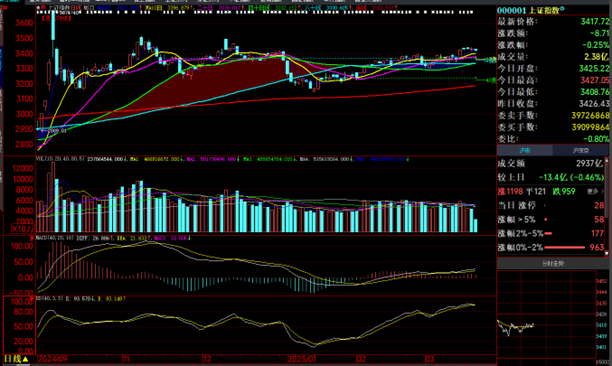Click the X10万 volume unit label
The image size is (612, 366).
coord(23,229)
